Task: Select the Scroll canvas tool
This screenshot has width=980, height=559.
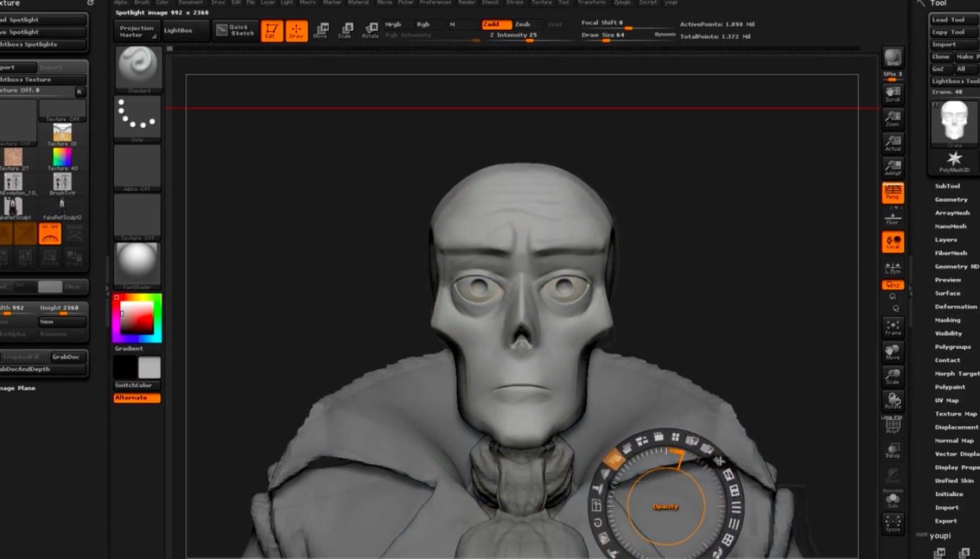Action: click(x=893, y=94)
